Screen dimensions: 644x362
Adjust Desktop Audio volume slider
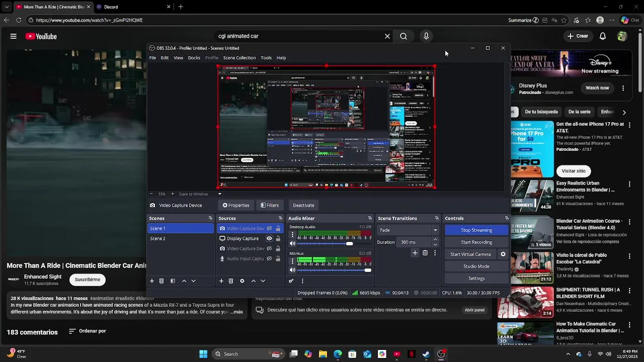(335, 243)
